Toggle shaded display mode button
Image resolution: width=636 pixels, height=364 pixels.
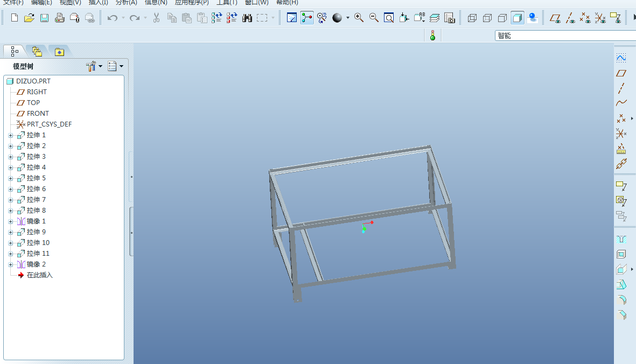[x=517, y=18]
